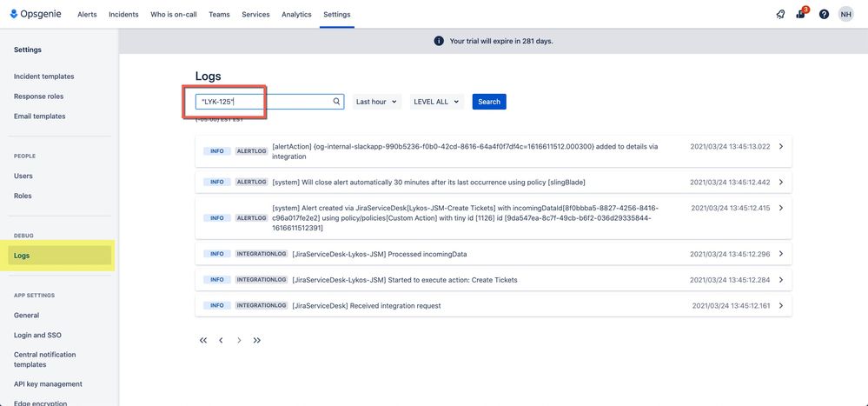Go to first page of logs
The height and width of the screenshot is (406, 868).
pyautogui.click(x=203, y=340)
